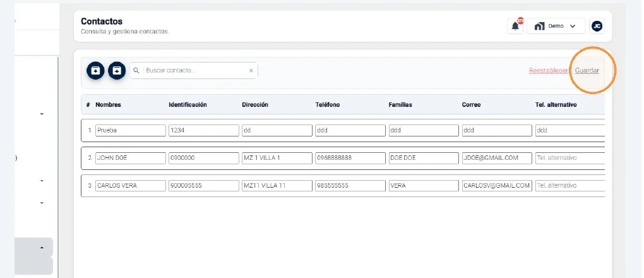Open the notifications bell icon
This screenshot has height=278, width=644.
click(515, 26)
